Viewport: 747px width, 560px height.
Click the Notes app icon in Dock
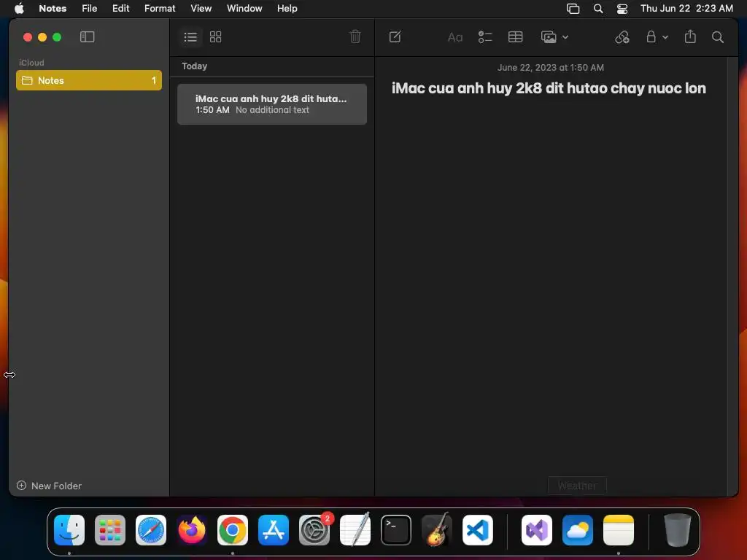[x=619, y=530]
